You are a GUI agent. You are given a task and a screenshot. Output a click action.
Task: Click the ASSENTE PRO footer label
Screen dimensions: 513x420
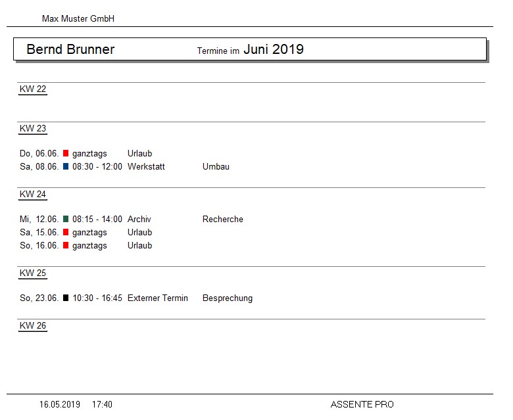tap(362, 405)
